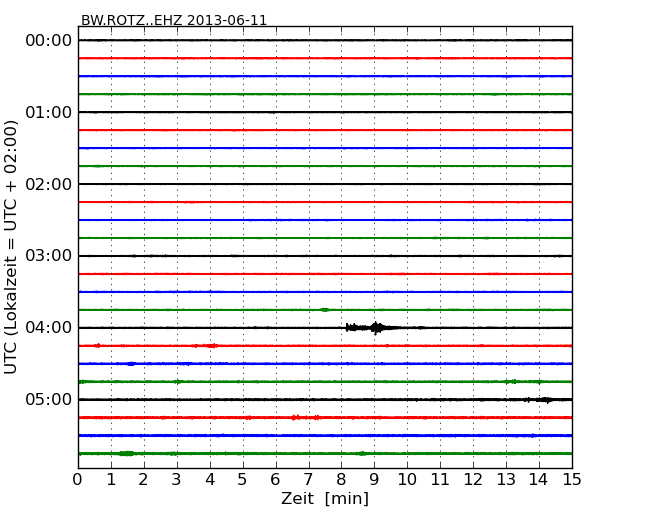Click the x-axis tick label 11
650x520 pixels.
click(440, 480)
